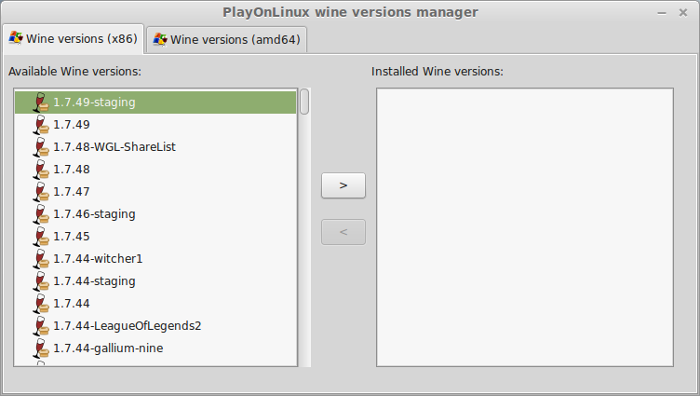
Task: Click the < remove version button
Action: pos(343,232)
